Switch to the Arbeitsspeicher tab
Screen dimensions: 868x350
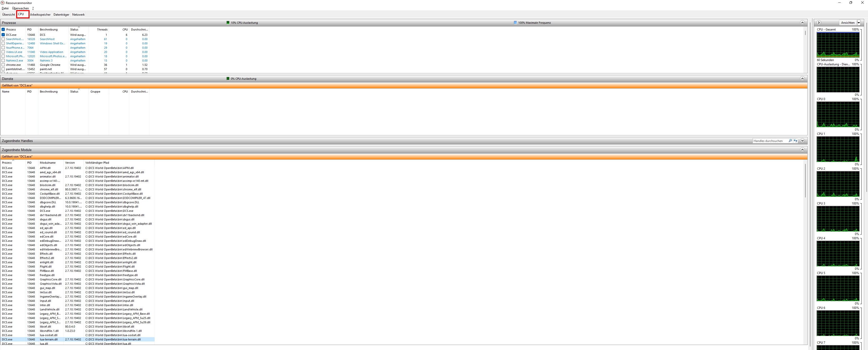tap(40, 14)
